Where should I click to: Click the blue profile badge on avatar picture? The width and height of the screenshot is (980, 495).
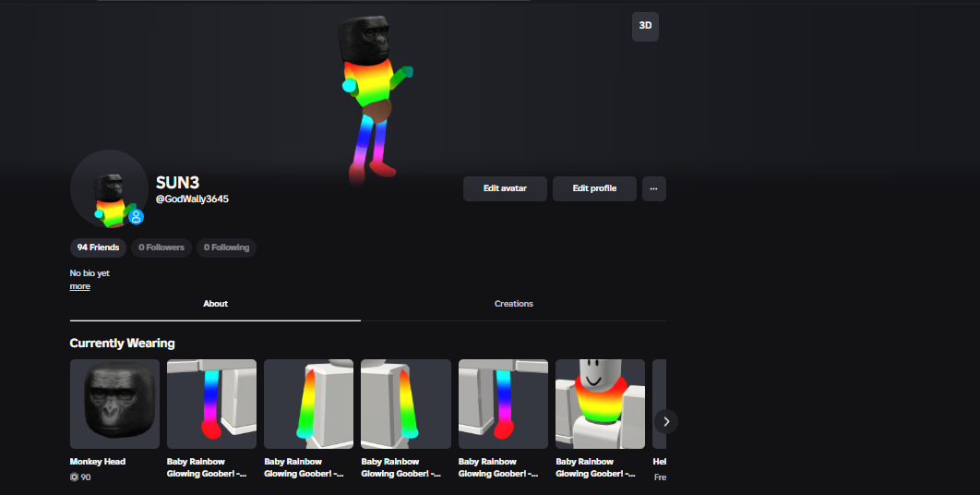tap(136, 217)
